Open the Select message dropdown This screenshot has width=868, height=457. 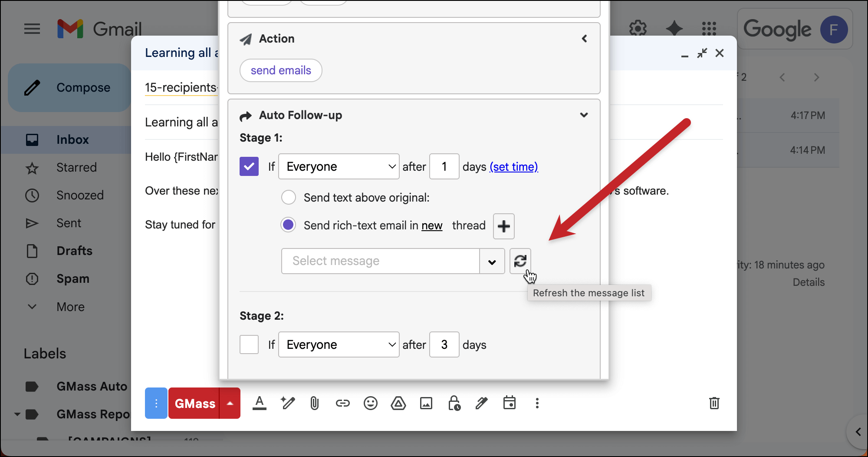coord(492,262)
